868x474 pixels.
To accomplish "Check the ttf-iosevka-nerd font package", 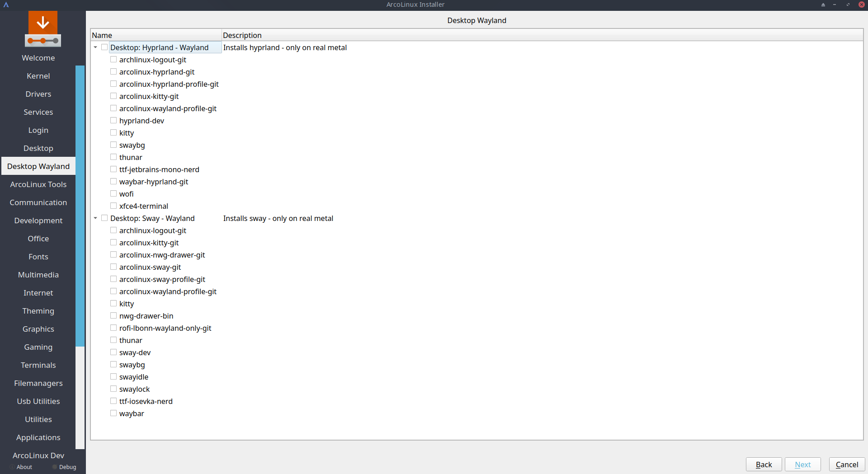I will click(113, 401).
